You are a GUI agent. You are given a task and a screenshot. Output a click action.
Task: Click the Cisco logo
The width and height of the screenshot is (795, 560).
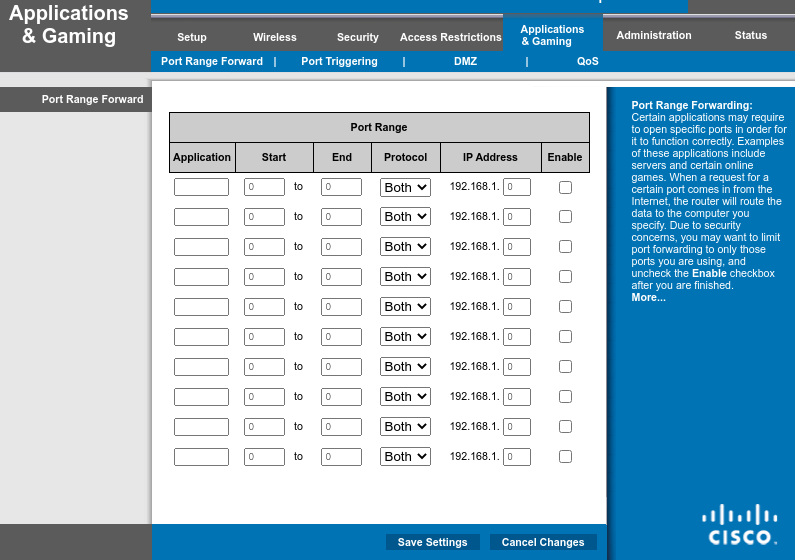click(739, 524)
